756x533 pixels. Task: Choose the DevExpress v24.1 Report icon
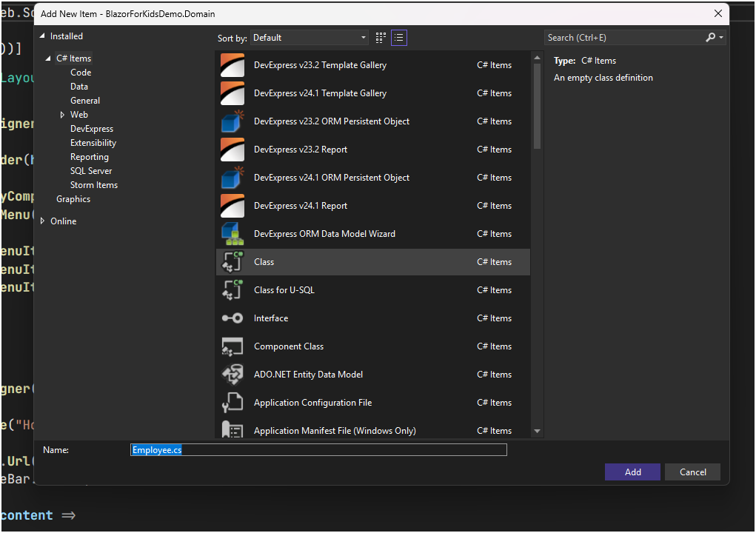(233, 206)
